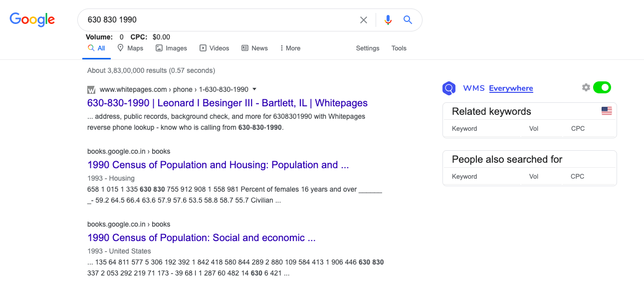Switch to the News tab
Screen dimensions: 644x284
[x=254, y=48]
